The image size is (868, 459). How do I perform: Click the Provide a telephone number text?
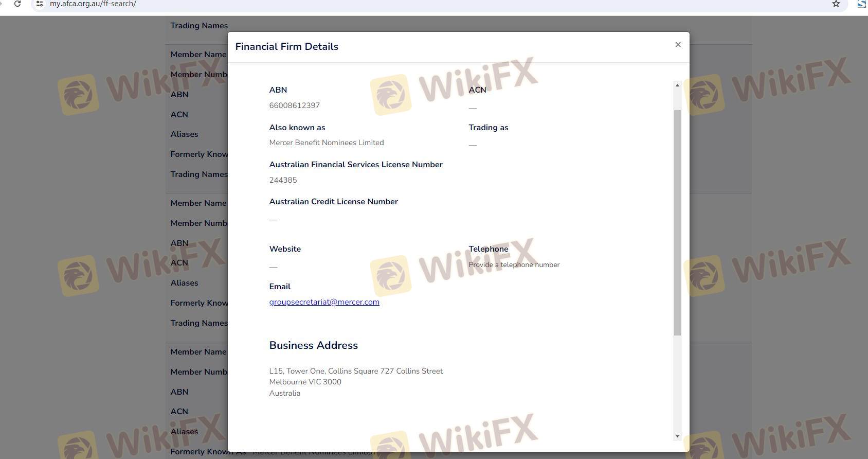pyautogui.click(x=514, y=265)
